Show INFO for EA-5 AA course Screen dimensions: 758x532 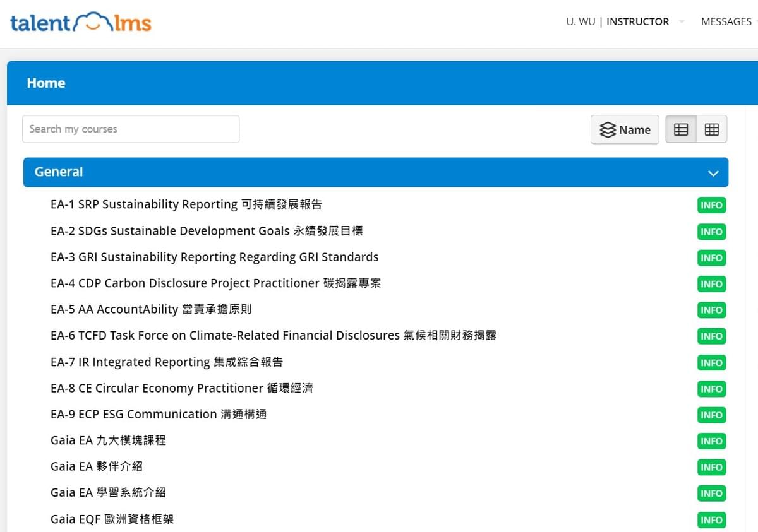[x=711, y=310]
